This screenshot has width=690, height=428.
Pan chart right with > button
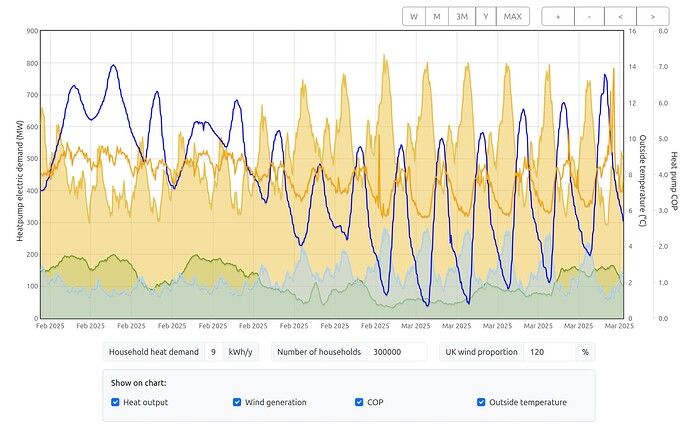coord(652,16)
